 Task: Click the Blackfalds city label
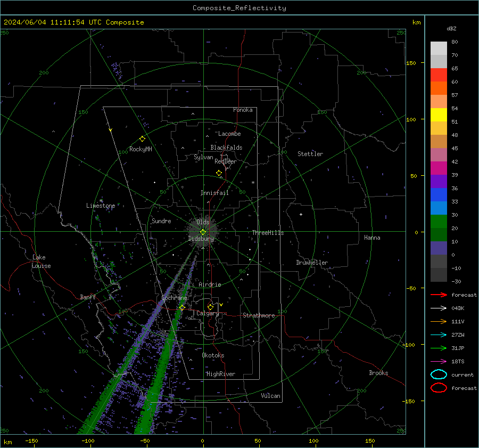tap(226, 148)
